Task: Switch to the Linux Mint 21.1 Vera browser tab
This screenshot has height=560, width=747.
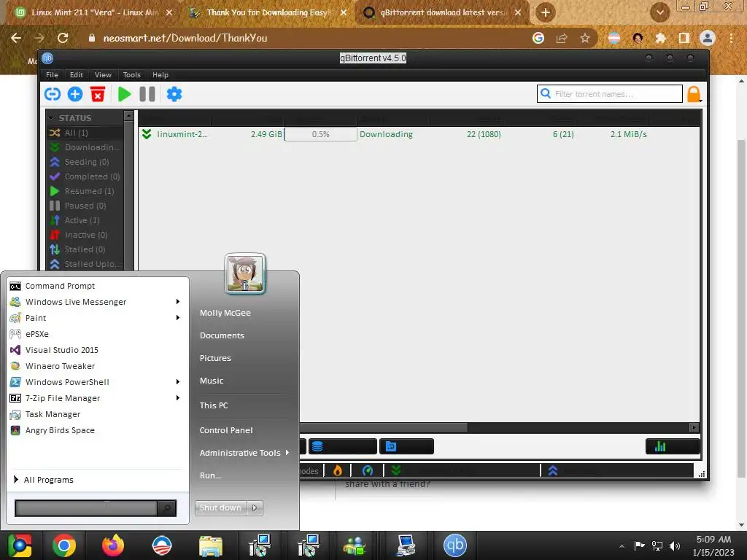Action: (93, 12)
